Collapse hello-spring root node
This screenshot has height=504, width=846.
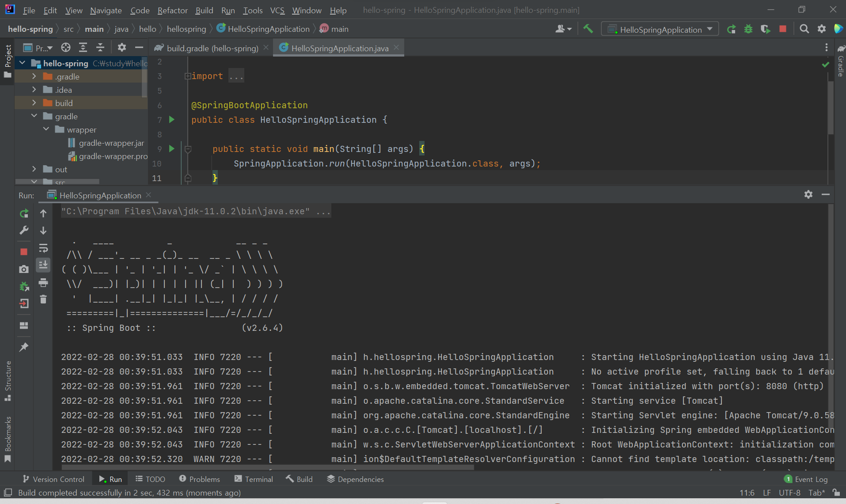pos(23,63)
